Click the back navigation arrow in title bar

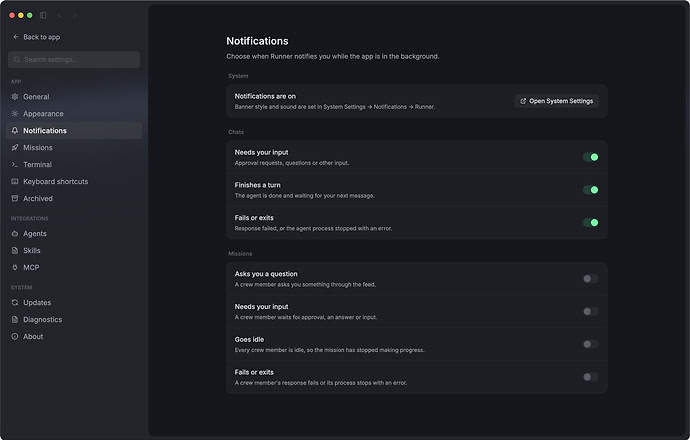tap(59, 15)
